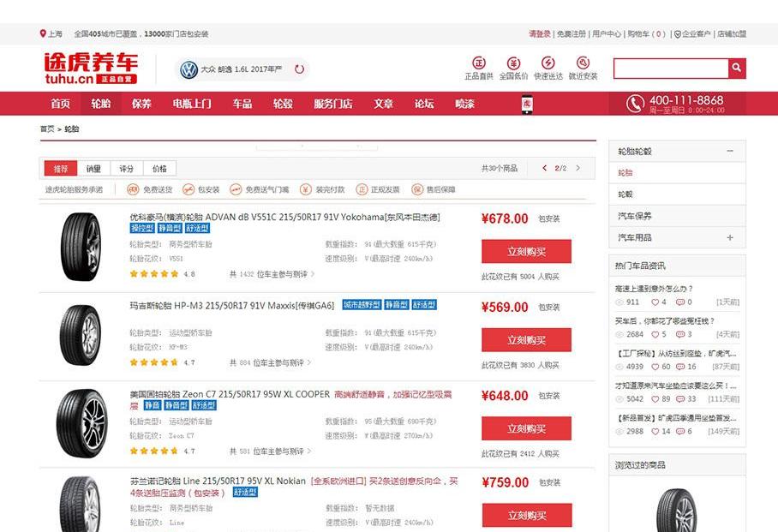Select the 价格 sort tab
Image resolution: width=778 pixels, height=532 pixels.
click(159, 168)
